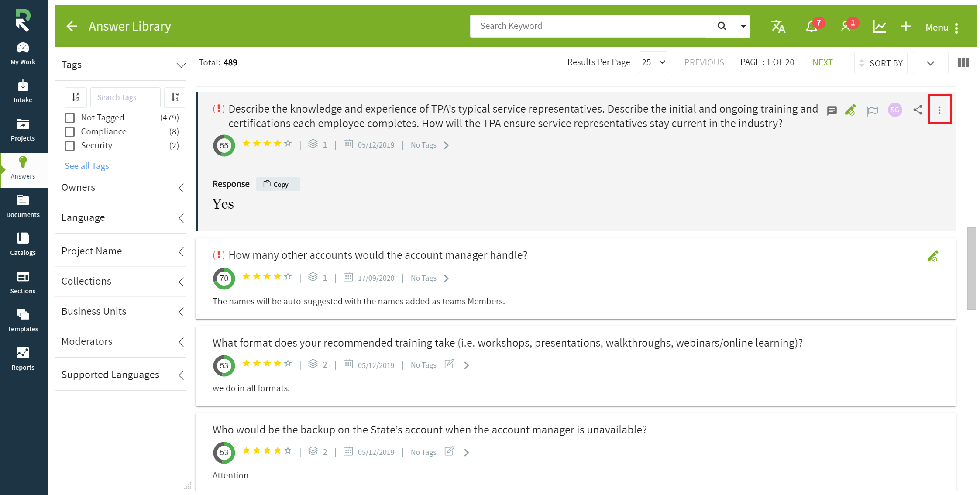Check the Security tag checkbox
980x495 pixels.
[69, 146]
